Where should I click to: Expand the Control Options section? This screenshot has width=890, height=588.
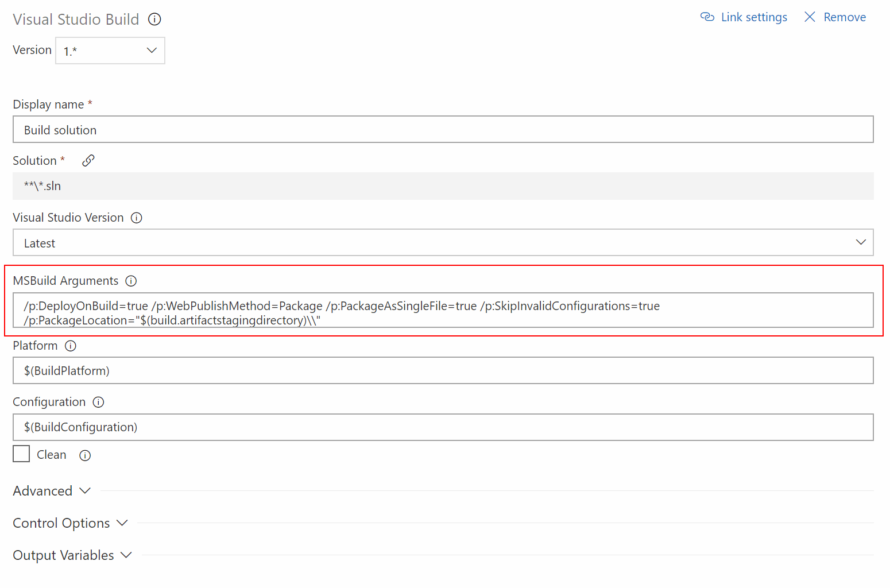pos(70,523)
